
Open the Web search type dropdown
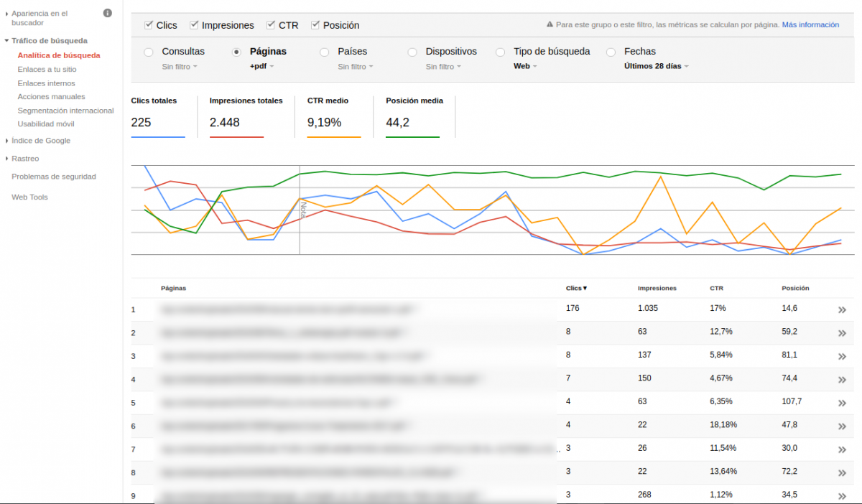pos(525,66)
